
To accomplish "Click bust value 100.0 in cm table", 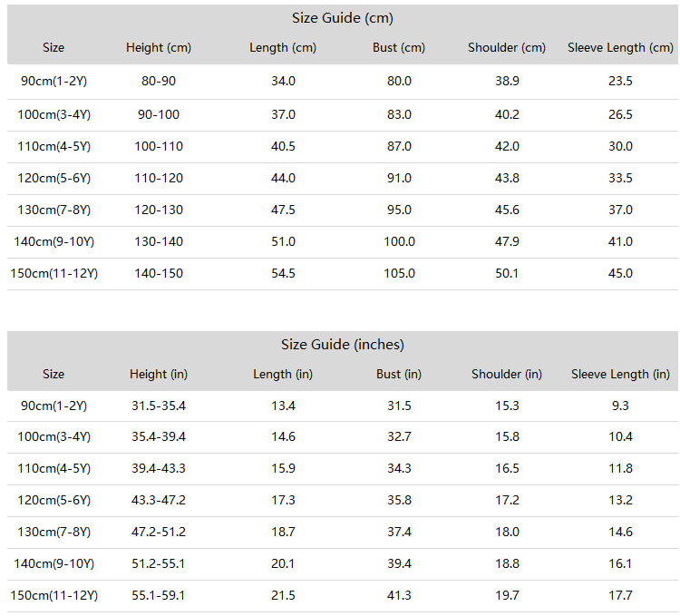I will pyautogui.click(x=399, y=241).
